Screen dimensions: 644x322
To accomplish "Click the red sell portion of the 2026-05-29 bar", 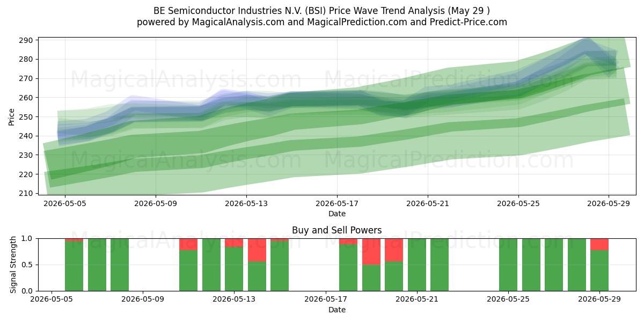I will click(599, 244).
